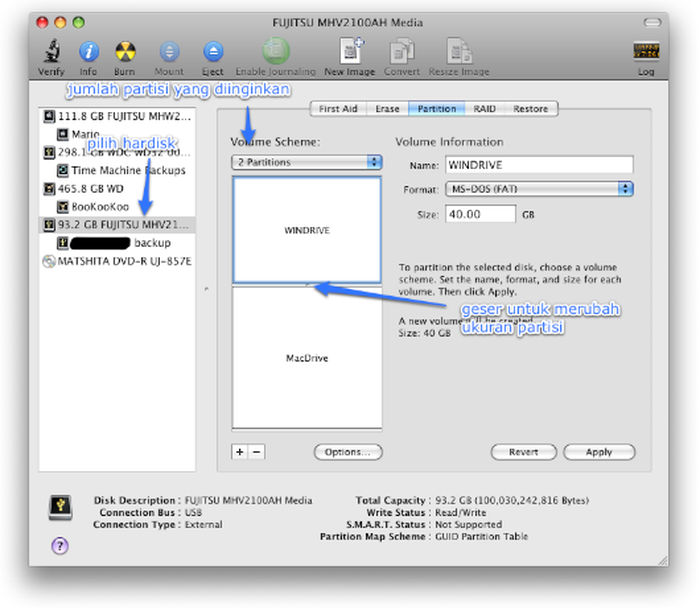
Task: Click the Mario volume in sidebar
Action: [117, 134]
